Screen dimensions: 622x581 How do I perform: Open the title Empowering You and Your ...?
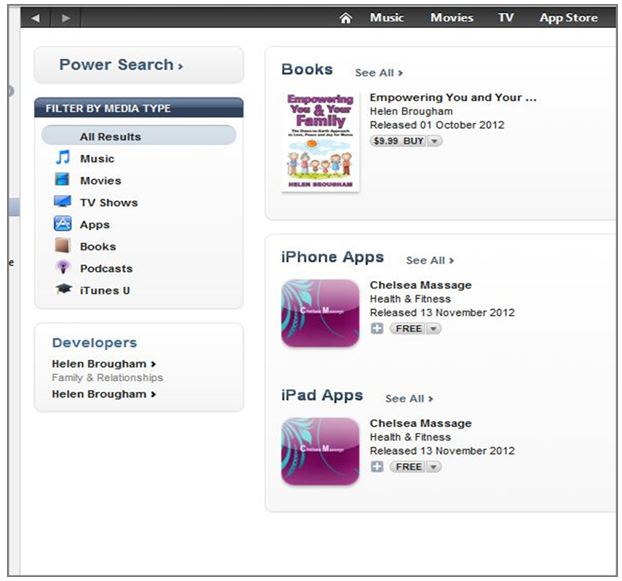point(453,98)
